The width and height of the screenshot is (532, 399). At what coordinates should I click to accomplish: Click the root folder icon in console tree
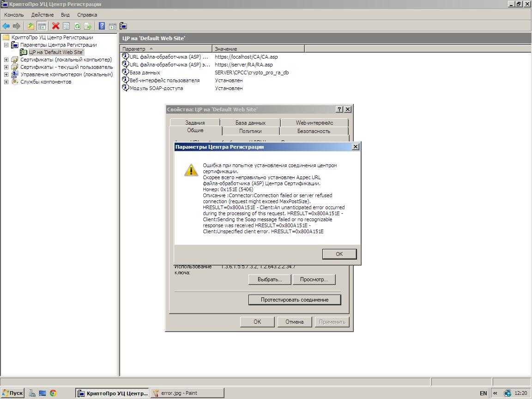6,37
